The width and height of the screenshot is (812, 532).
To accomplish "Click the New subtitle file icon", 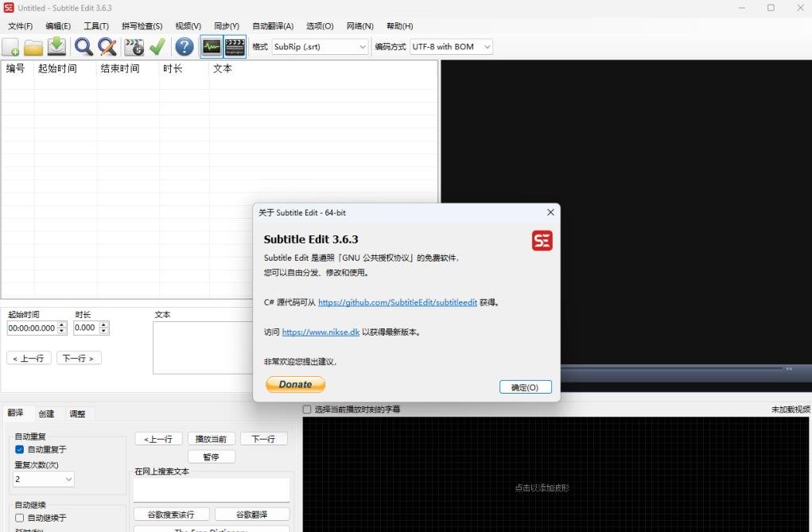I will 11,47.
